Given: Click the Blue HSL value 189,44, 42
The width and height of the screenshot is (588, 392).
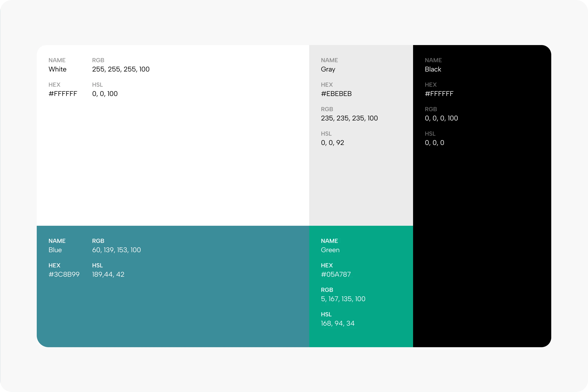Looking at the screenshot, I should coord(108,274).
